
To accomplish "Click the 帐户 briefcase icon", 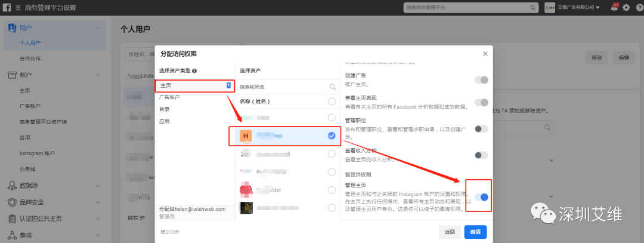I will point(12,75).
